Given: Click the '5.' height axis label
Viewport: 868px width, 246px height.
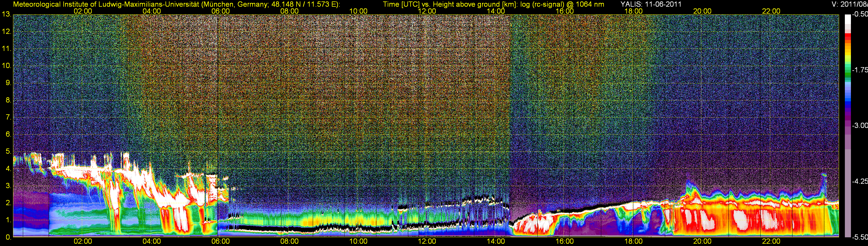Looking at the screenshot, I should pos(8,151).
